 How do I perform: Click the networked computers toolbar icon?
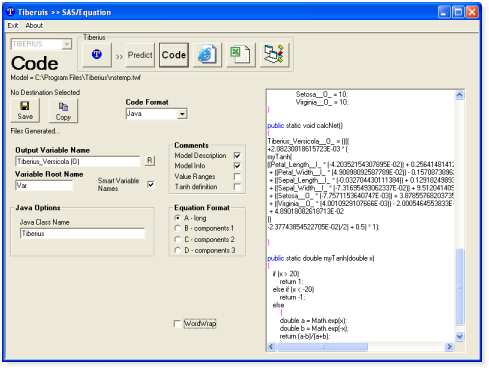[274, 55]
